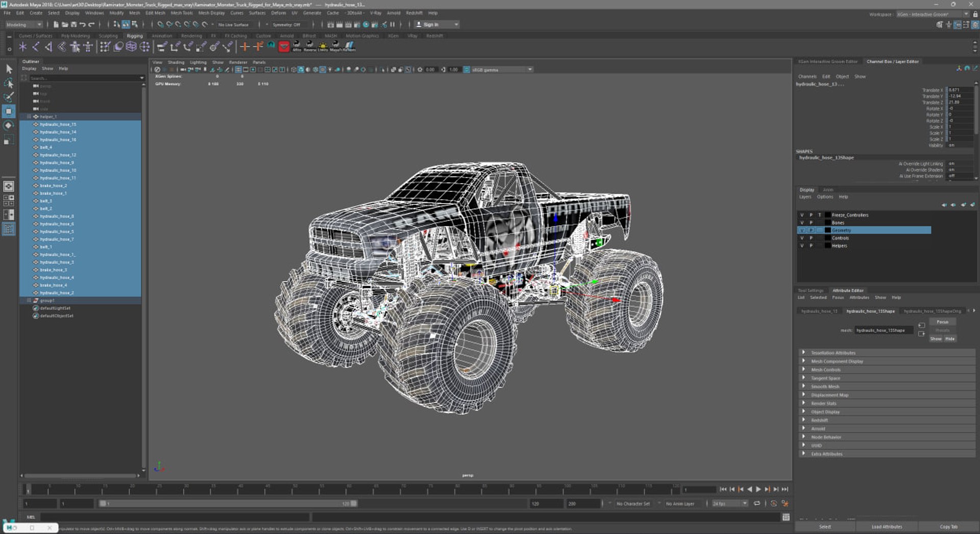Viewport: 980px width, 534px height.
Task: Click the HumanIK skeleton shelf icon
Action: (x=88, y=47)
